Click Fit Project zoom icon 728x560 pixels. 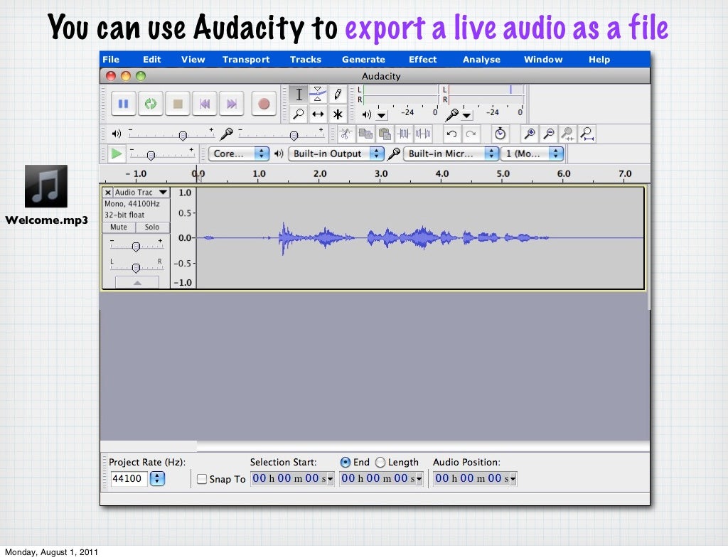[x=587, y=134]
